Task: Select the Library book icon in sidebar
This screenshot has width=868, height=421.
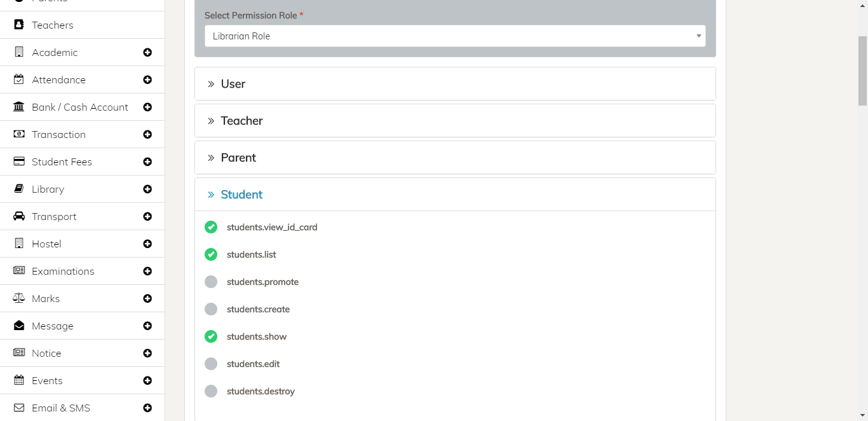Action: (18, 189)
